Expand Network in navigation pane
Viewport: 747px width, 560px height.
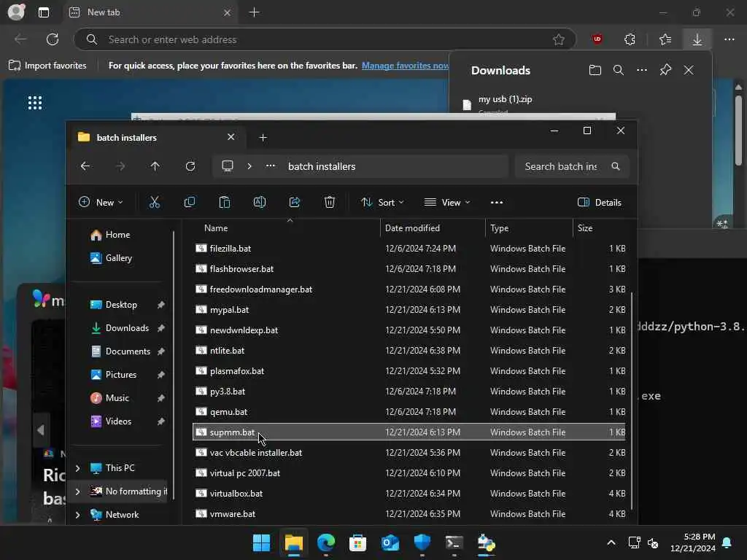click(77, 515)
